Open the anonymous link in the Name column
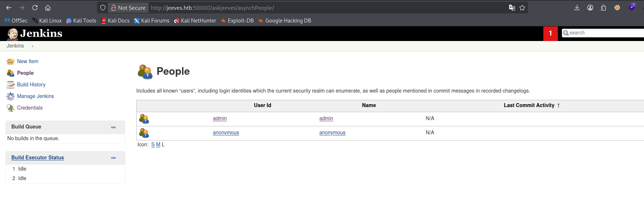The height and width of the screenshot is (208, 644). click(x=333, y=132)
